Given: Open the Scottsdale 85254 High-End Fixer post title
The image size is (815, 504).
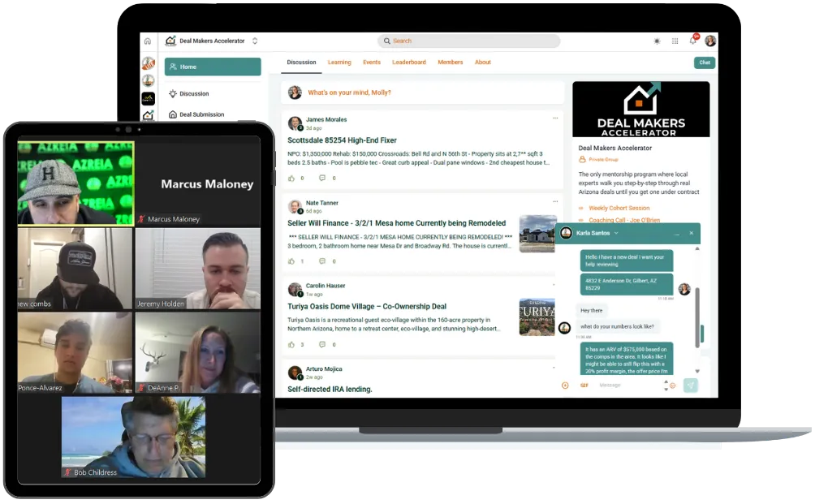Looking at the screenshot, I should tap(342, 140).
